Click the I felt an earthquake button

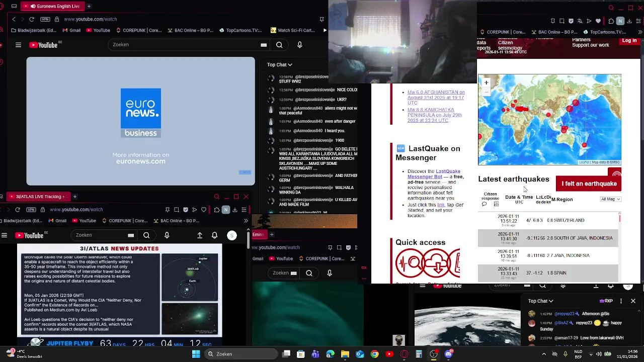pyautogui.click(x=589, y=184)
